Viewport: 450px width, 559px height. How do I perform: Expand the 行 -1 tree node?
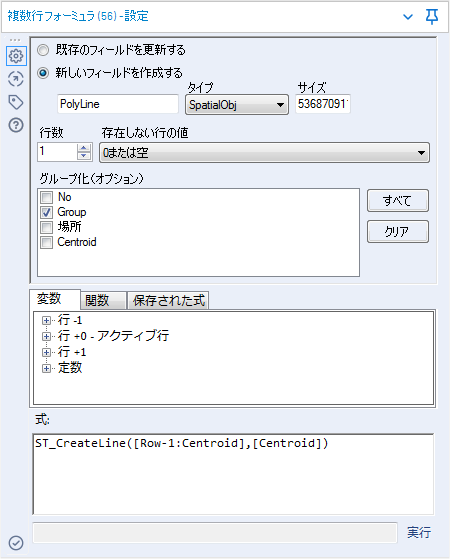click(x=46, y=320)
